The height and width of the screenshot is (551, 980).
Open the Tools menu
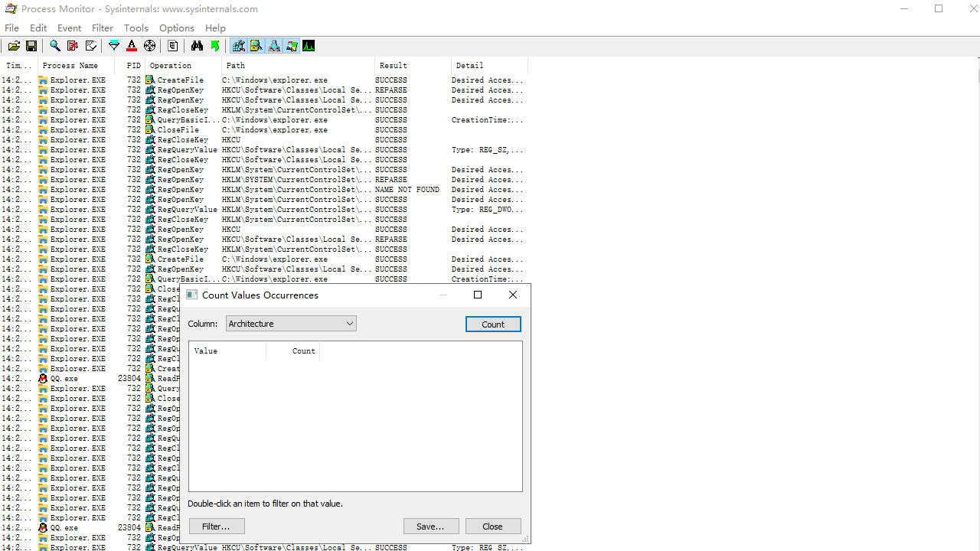(136, 28)
